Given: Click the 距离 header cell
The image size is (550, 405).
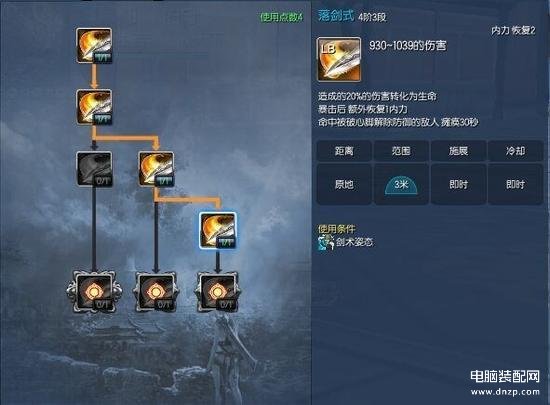Looking at the screenshot, I should coord(344,151).
